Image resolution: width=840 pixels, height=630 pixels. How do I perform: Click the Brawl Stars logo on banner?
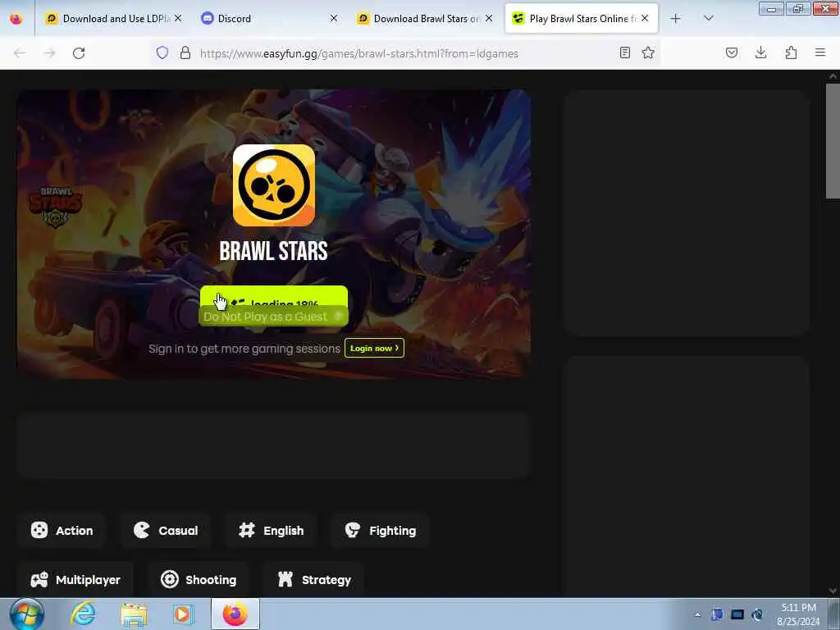point(55,207)
